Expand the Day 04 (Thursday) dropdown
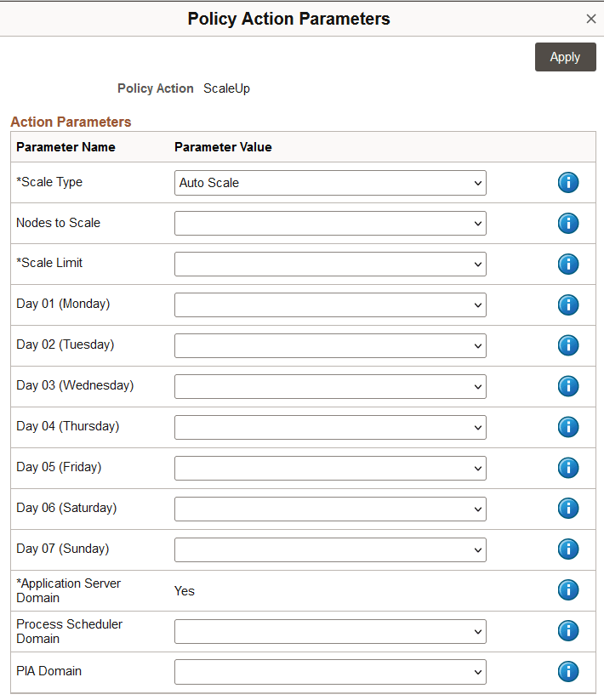604x700 pixels. point(330,427)
